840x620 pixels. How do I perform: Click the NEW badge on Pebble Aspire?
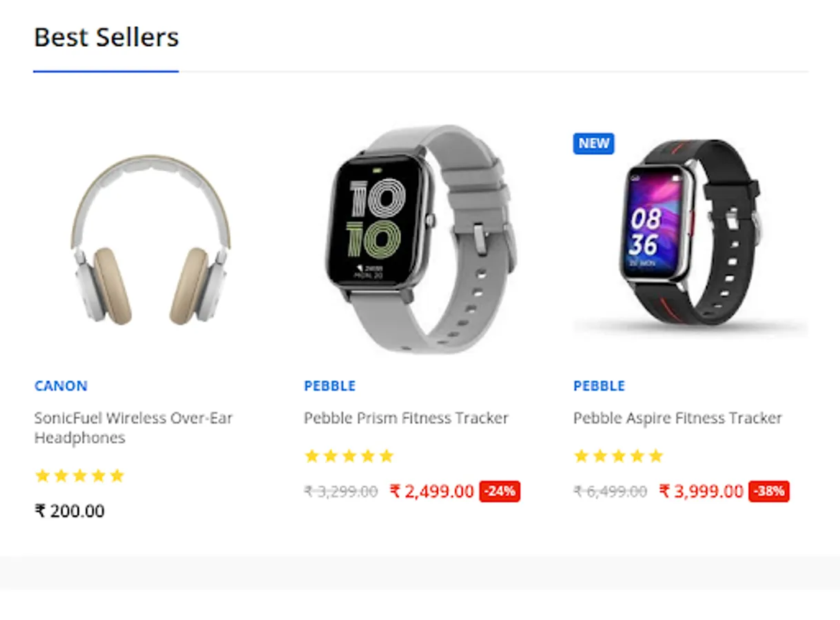click(593, 143)
